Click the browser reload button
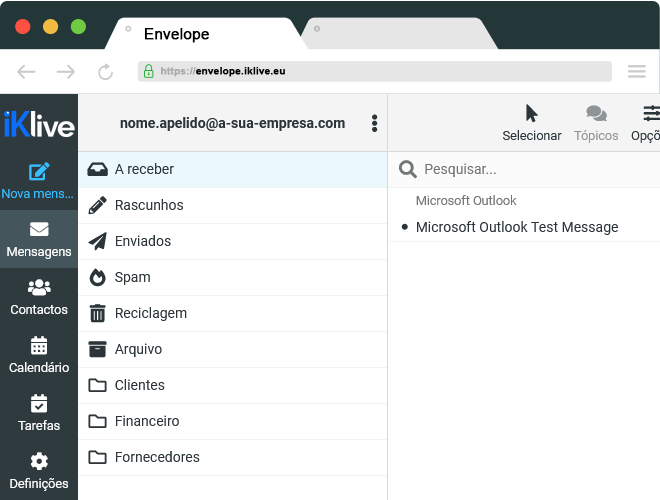This screenshot has height=500, width=660. (x=105, y=71)
